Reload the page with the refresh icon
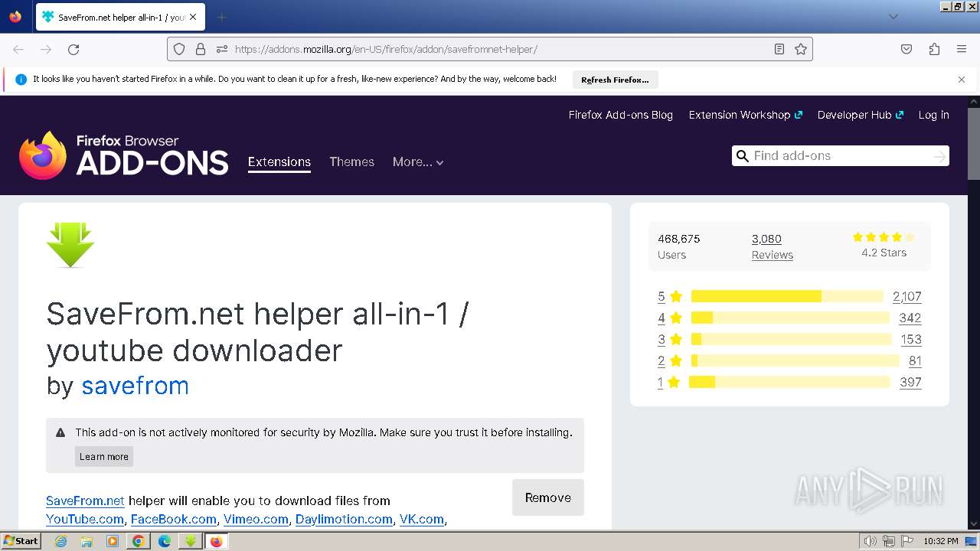This screenshot has height=551, width=980. pyautogui.click(x=73, y=49)
